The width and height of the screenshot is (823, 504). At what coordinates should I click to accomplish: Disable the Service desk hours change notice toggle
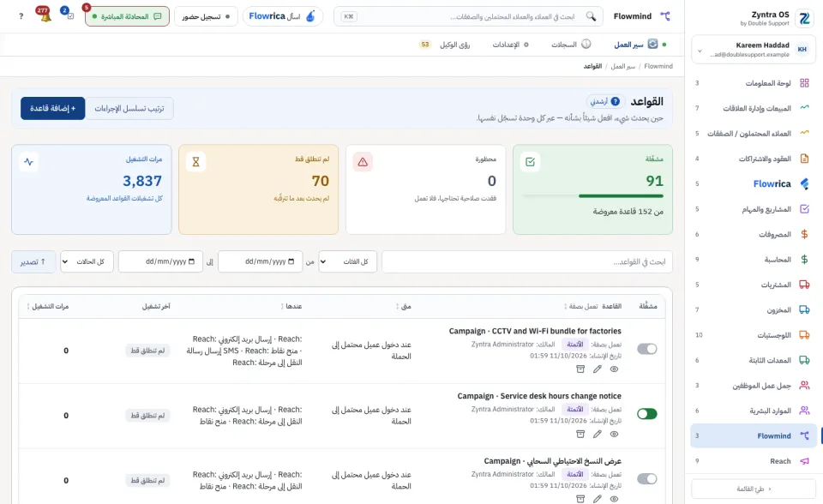coord(647,414)
